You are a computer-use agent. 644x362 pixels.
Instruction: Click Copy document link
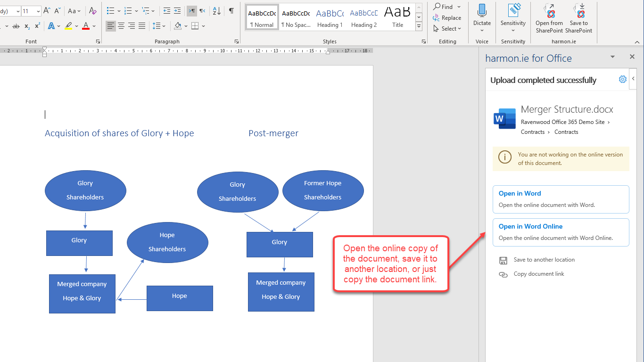[x=532, y=274]
